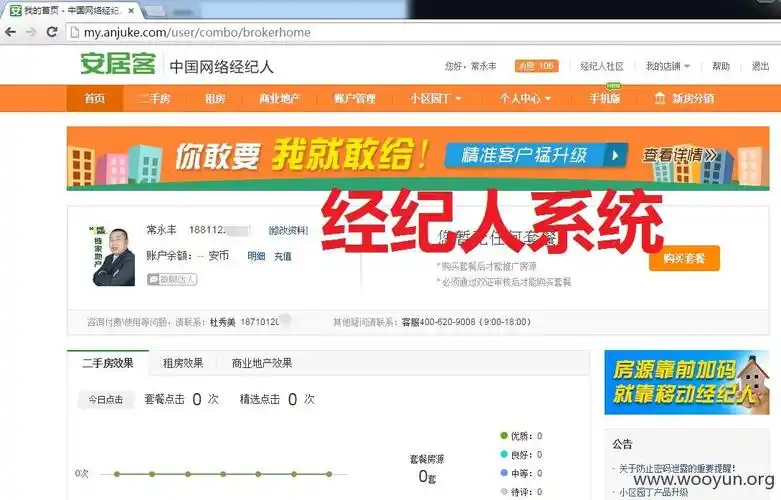The image size is (781, 500).
Task: Click 精准客户猛升级 banner play arrow
Action: (615, 155)
